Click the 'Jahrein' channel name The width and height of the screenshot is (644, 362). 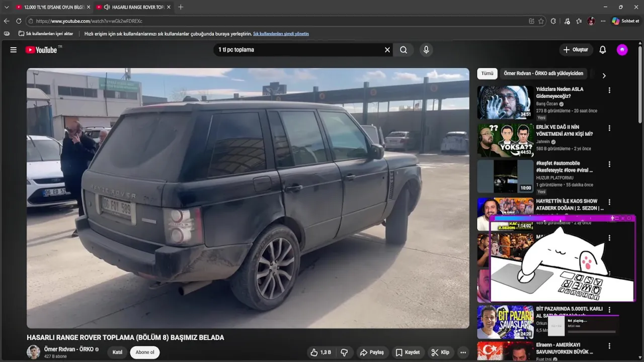543,142
